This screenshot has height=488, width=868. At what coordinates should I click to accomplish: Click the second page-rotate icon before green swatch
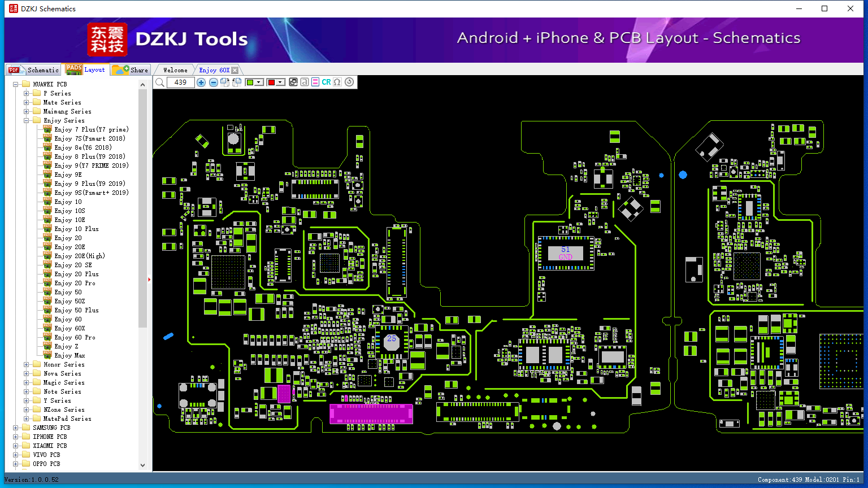click(237, 82)
